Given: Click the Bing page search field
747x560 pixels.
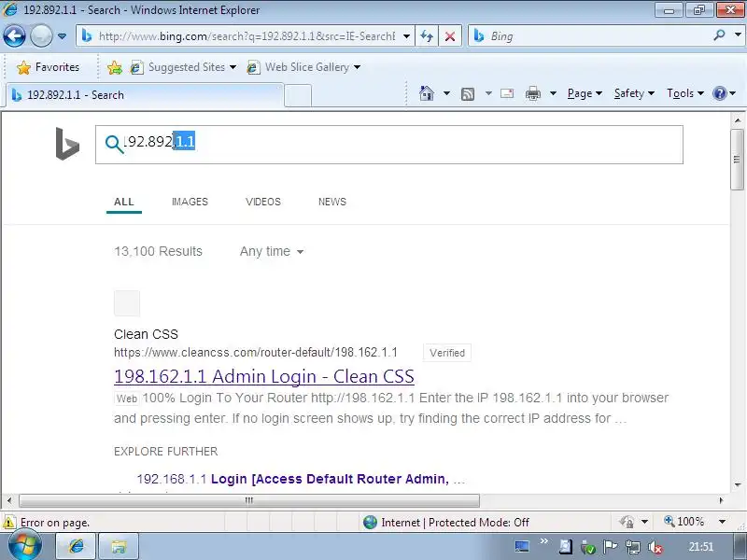Looking at the screenshot, I should click(x=389, y=145).
